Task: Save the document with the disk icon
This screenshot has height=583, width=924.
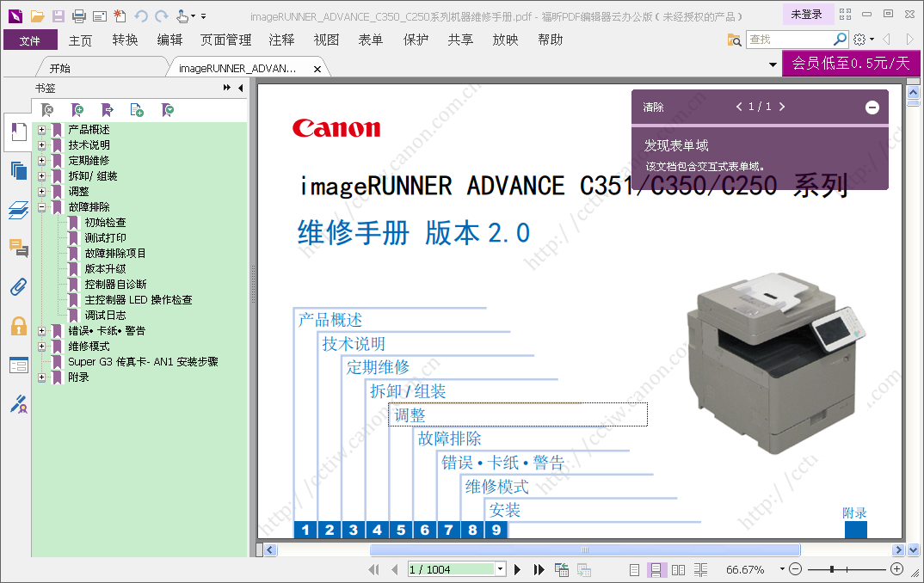Action: pyautogui.click(x=58, y=15)
